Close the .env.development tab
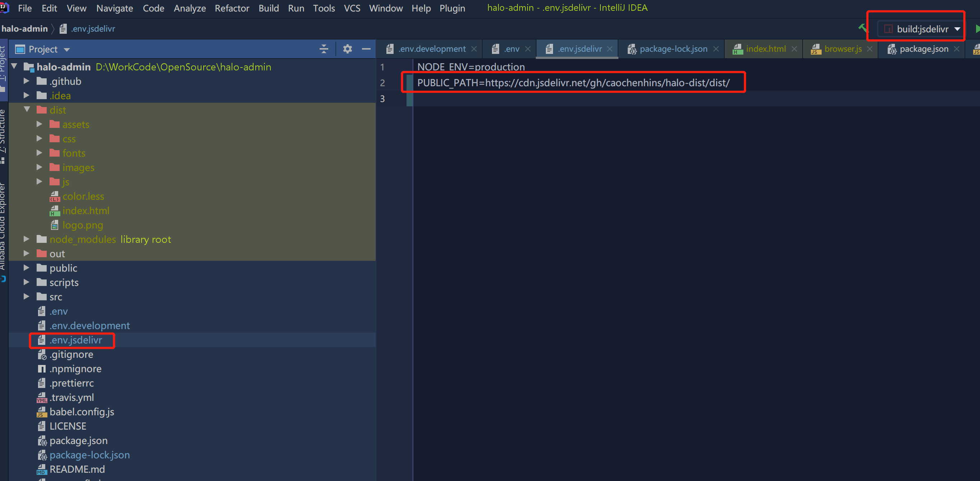Screen dimensions: 980x481 pyautogui.click(x=474, y=49)
